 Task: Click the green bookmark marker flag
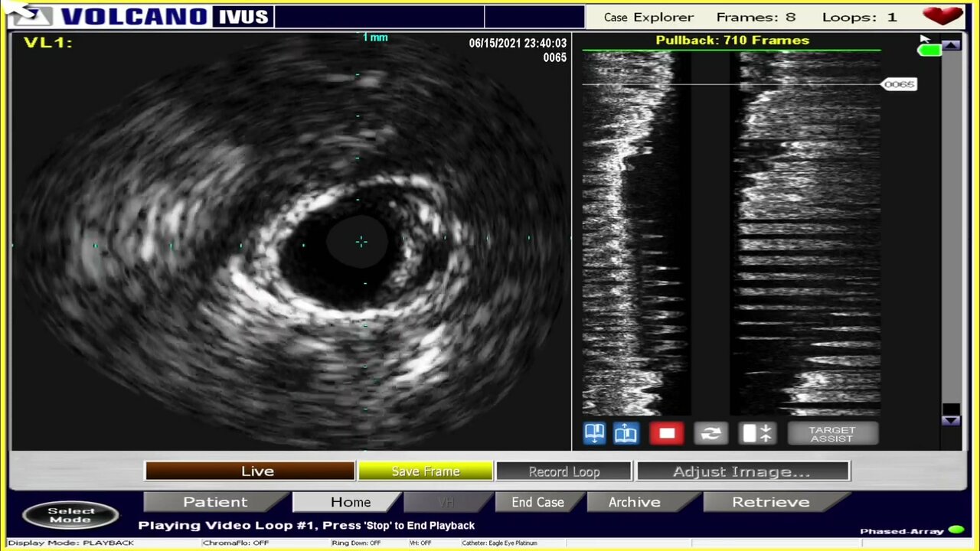point(929,51)
